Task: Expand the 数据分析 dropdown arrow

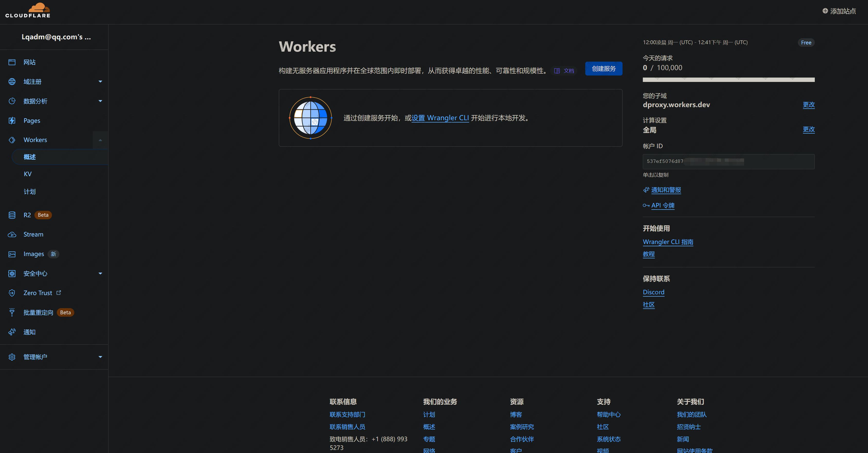Action: pyautogui.click(x=100, y=101)
